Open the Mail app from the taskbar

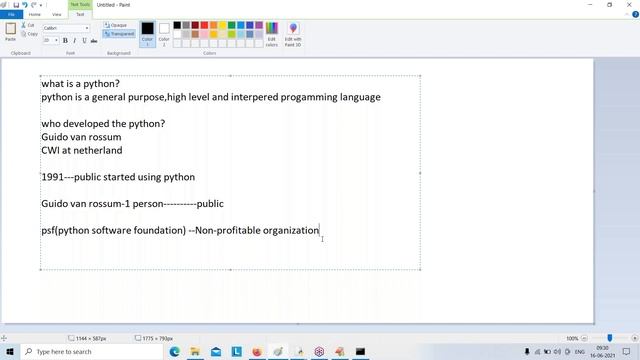(x=216, y=351)
